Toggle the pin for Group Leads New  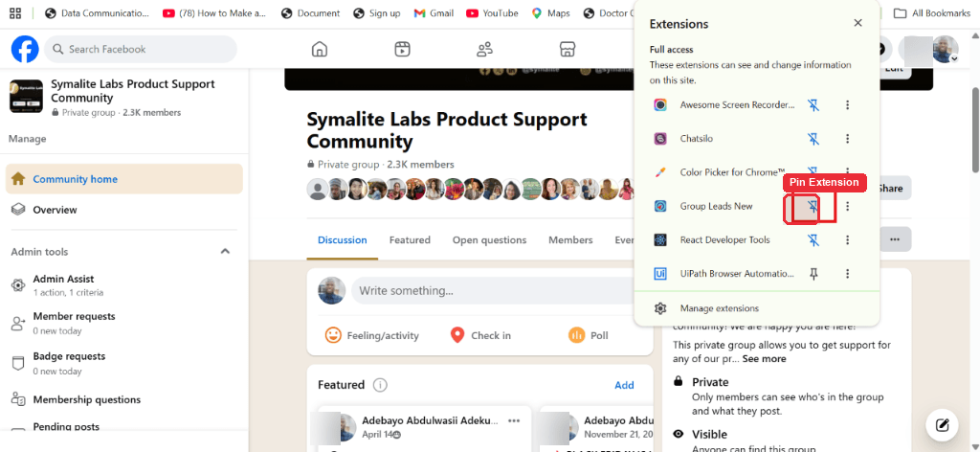click(x=813, y=206)
